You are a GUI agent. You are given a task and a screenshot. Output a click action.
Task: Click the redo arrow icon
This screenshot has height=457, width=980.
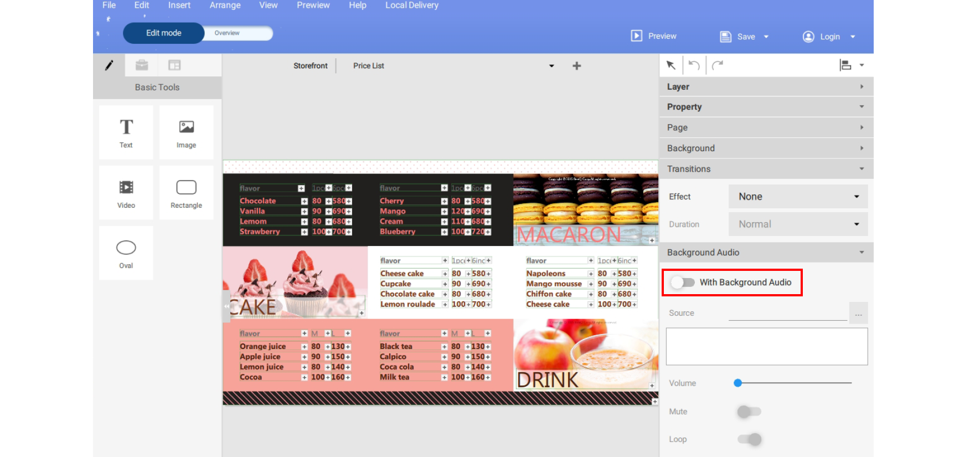point(718,65)
